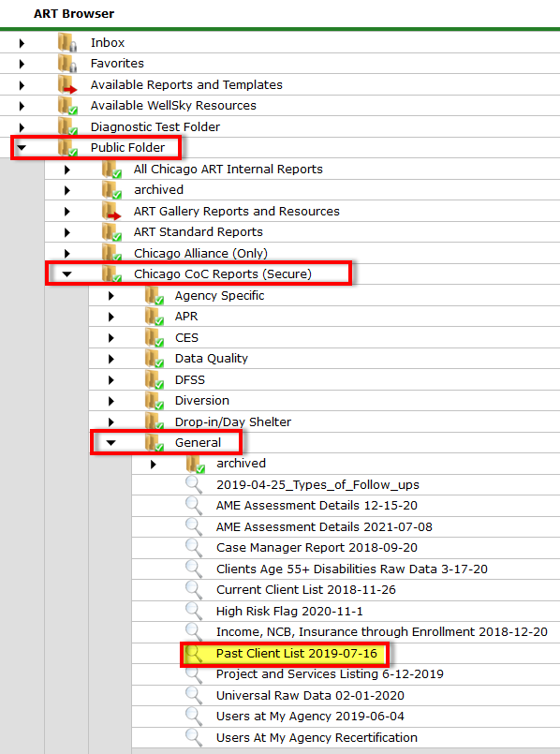Click magnifier icon for Past Client List
560x754 pixels.
click(194, 654)
